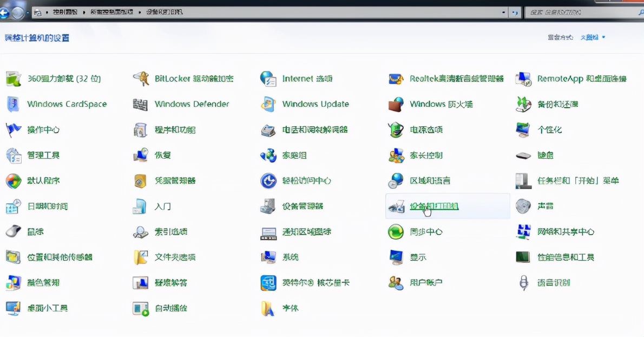Open RemoteApp 和桌面连接 icon
Screen dimensions: 644x337
(524, 79)
